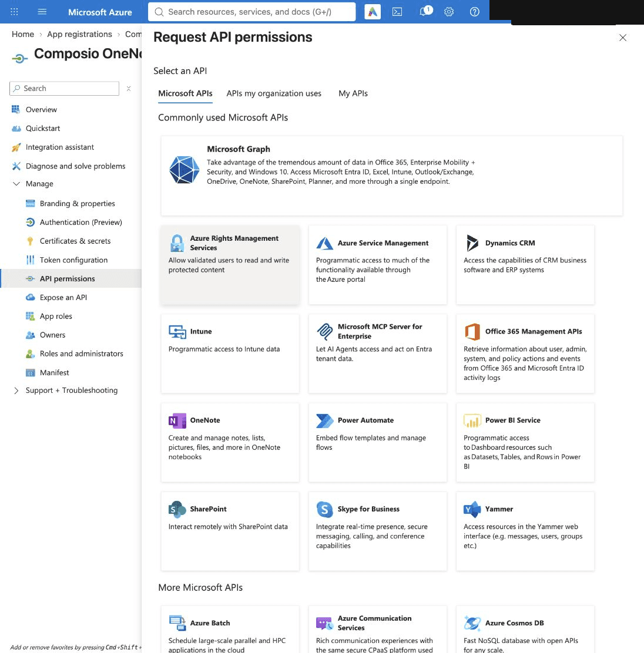Click the OneNote icon
Screen dimensions: 644x653
coord(177,420)
